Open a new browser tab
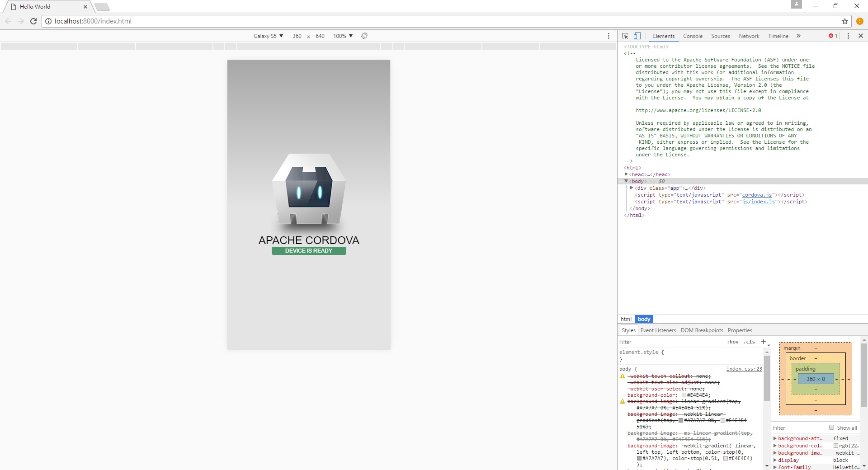 (x=102, y=7)
